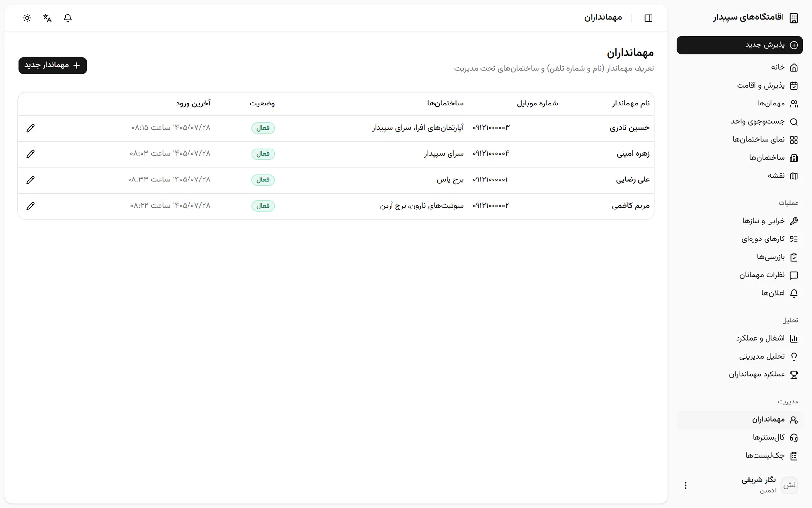Click فعال badge in حسین نادری row
Image resolution: width=812 pixels, height=508 pixels.
click(x=263, y=128)
